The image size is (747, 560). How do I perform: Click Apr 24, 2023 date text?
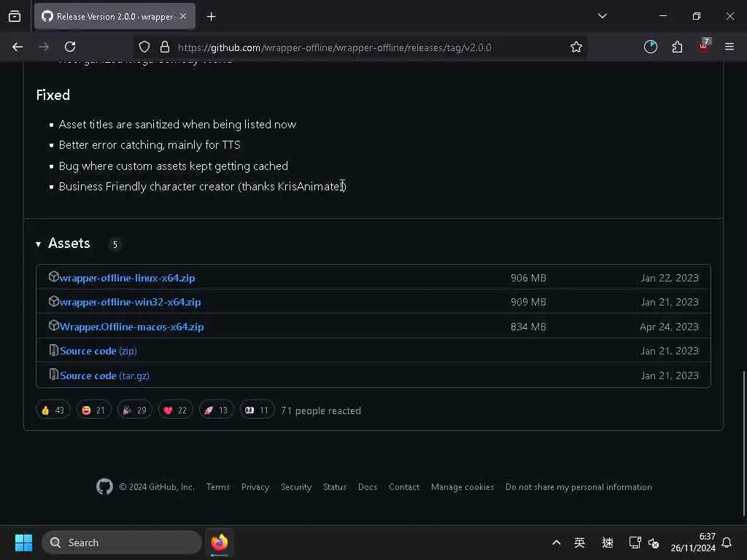[669, 327]
